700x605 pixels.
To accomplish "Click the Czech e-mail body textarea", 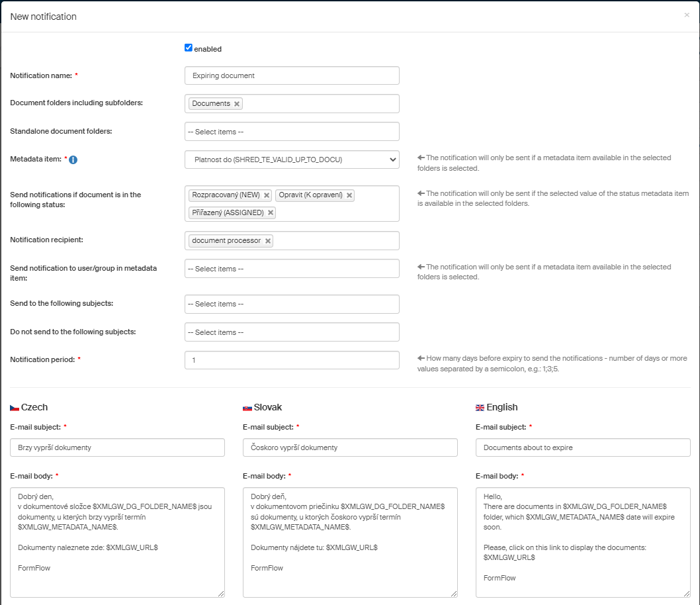I will click(117, 542).
